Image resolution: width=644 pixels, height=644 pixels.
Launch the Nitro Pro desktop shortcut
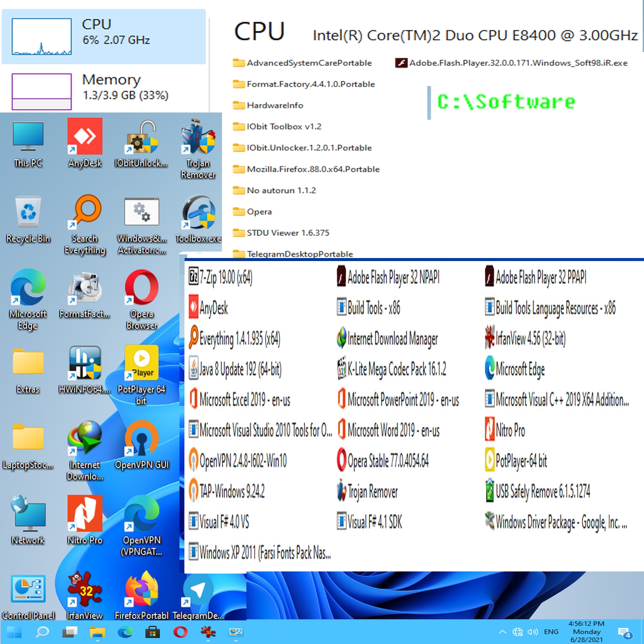(85, 521)
